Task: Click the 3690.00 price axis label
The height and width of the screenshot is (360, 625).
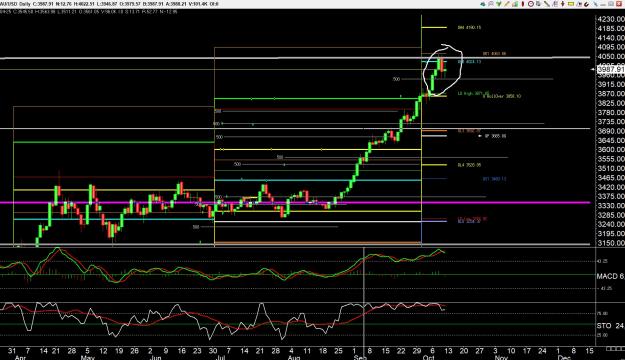Action: 611,131
